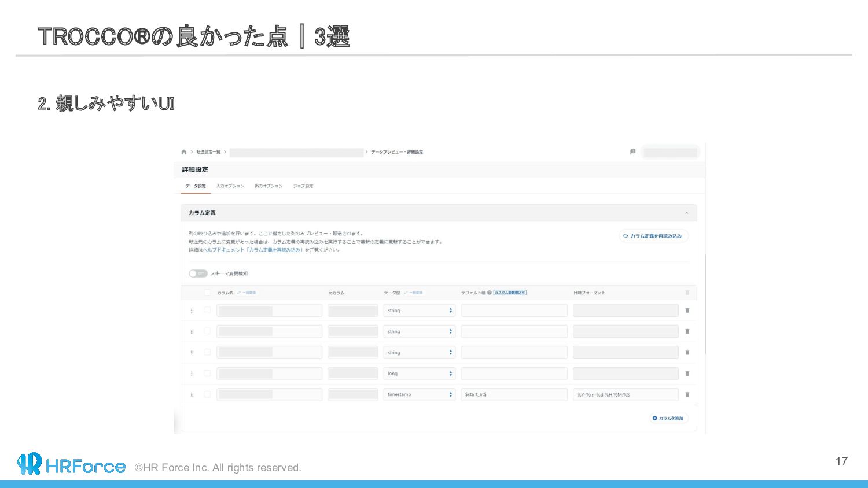Viewport: 868px width, 488px height.
Task: Click 一括変換 next to データ型
Action: [x=413, y=293]
